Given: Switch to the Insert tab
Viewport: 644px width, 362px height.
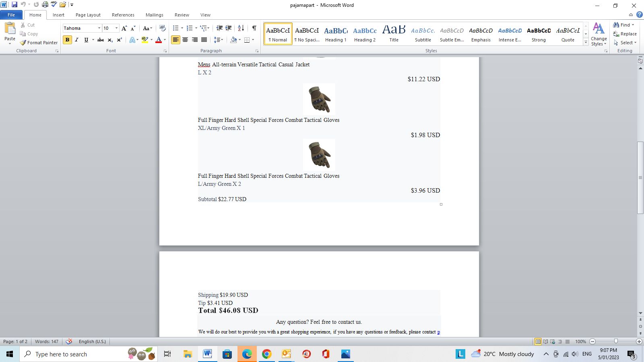Looking at the screenshot, I should pyautogui.click(x=58, y=15).
